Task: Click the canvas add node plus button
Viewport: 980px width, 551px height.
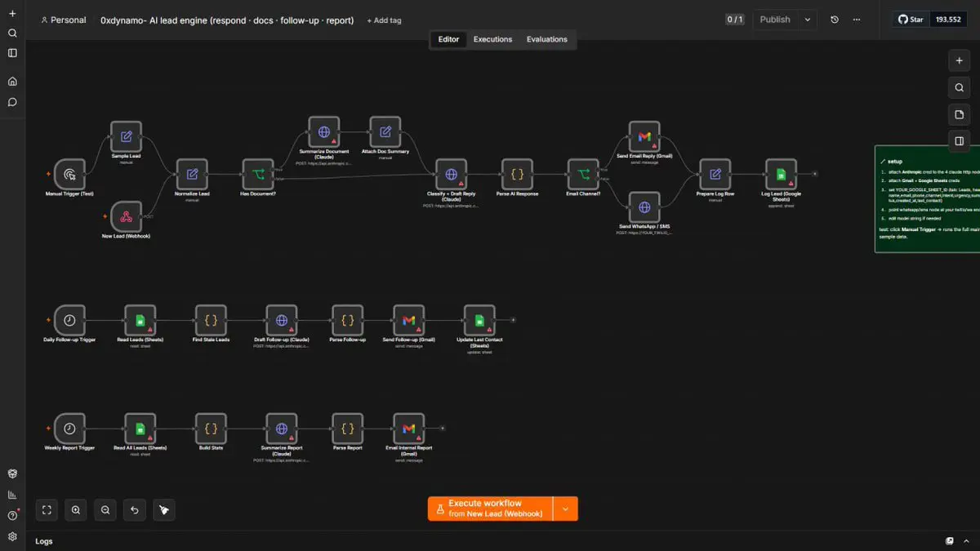Action: [959, 61]
